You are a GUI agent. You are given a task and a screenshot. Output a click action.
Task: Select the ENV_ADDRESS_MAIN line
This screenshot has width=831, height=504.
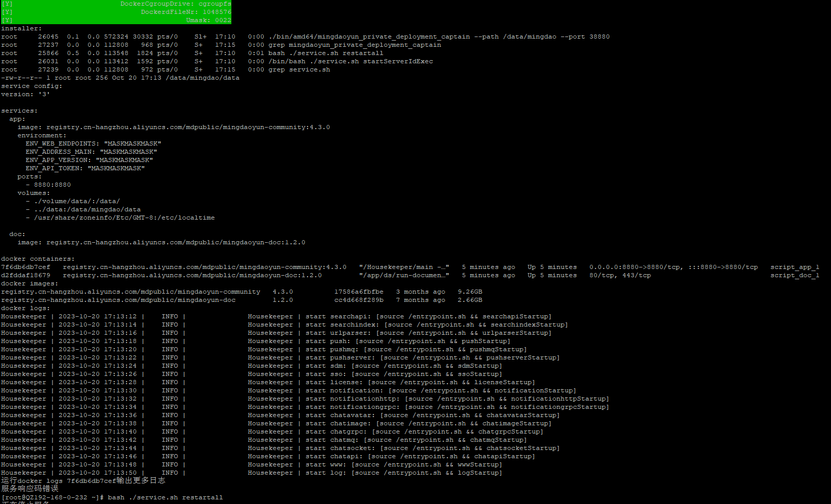tap(92, 152)
